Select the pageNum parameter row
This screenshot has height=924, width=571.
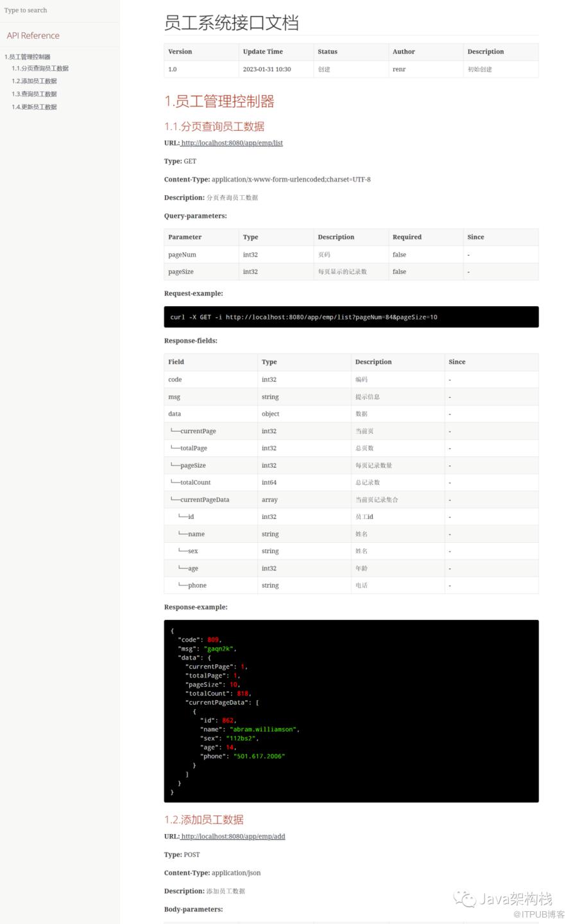[x=352, y=254]
